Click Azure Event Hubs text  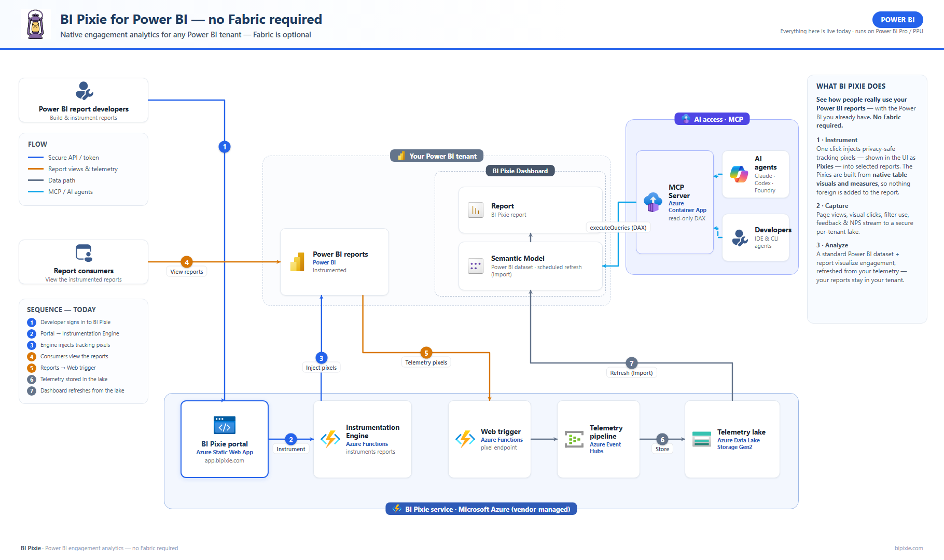point(605,448)
